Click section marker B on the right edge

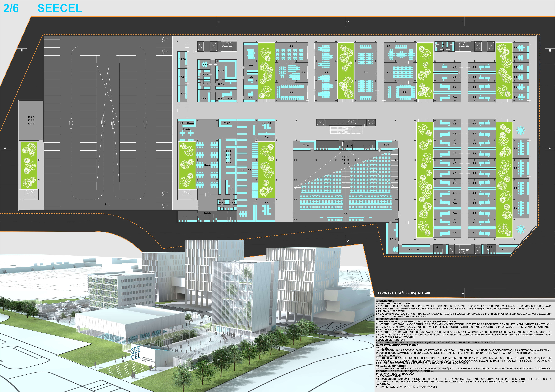point(550,50)
